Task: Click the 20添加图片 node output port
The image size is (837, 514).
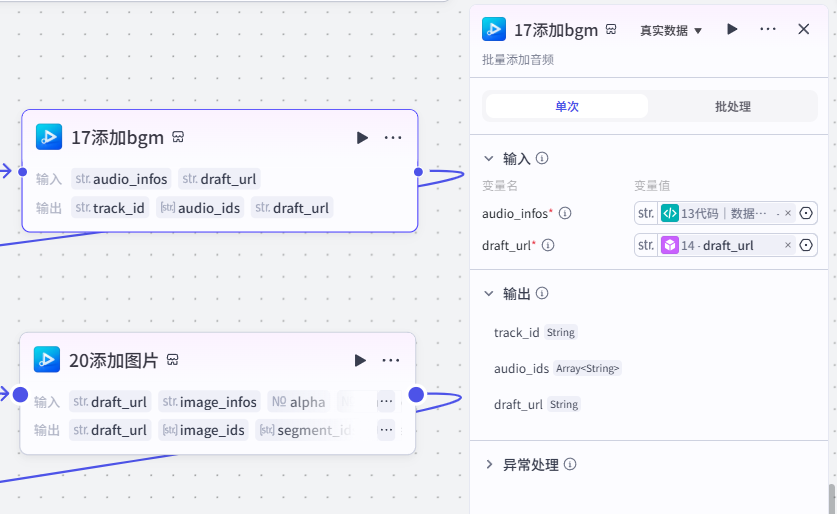Action: pyautogui.click(x=416, y=395)
